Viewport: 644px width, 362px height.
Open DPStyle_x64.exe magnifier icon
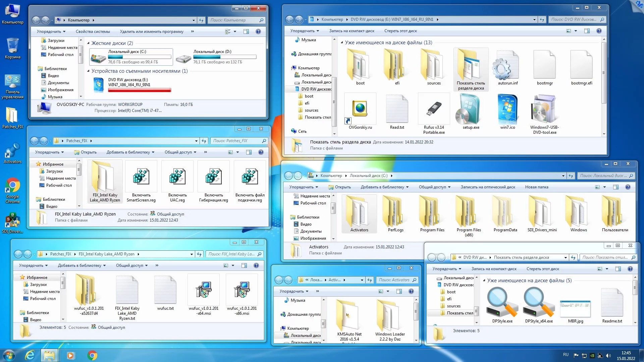pos(539,303)
